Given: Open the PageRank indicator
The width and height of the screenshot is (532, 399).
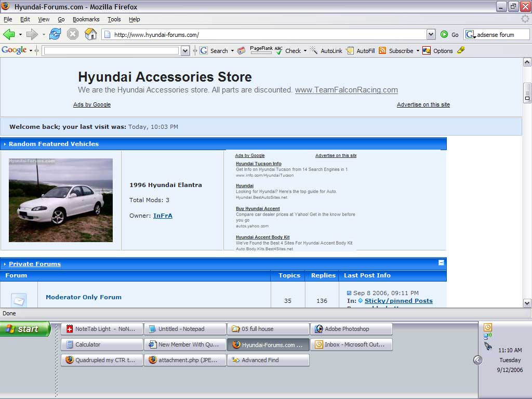Looking at the screenshot, I should 261,49.
